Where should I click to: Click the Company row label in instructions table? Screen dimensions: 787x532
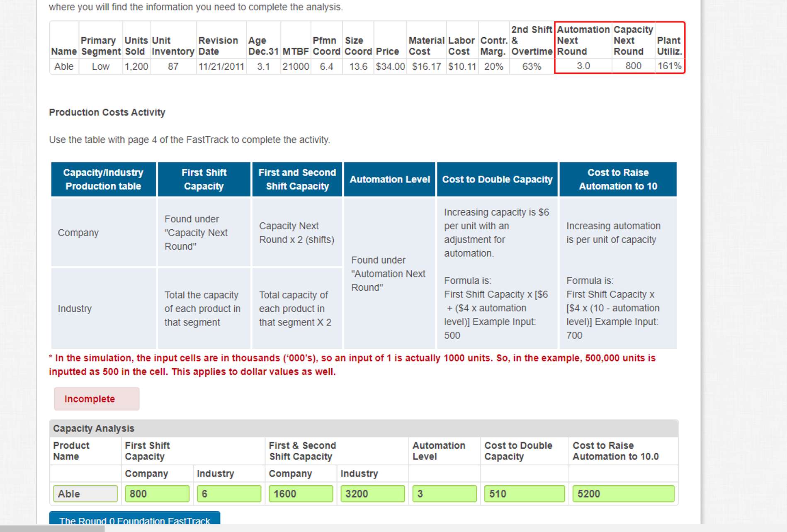(x=78, y=233)
